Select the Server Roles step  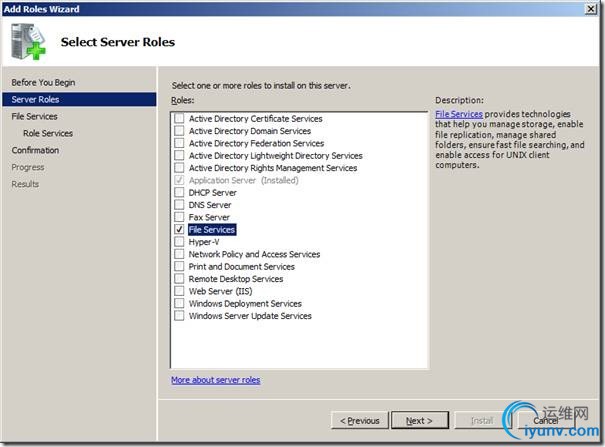click(x=79, y=100)
